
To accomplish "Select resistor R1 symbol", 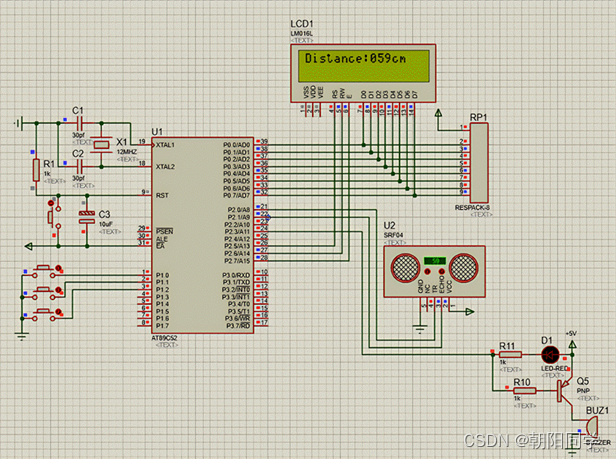I will coord(36,170).
